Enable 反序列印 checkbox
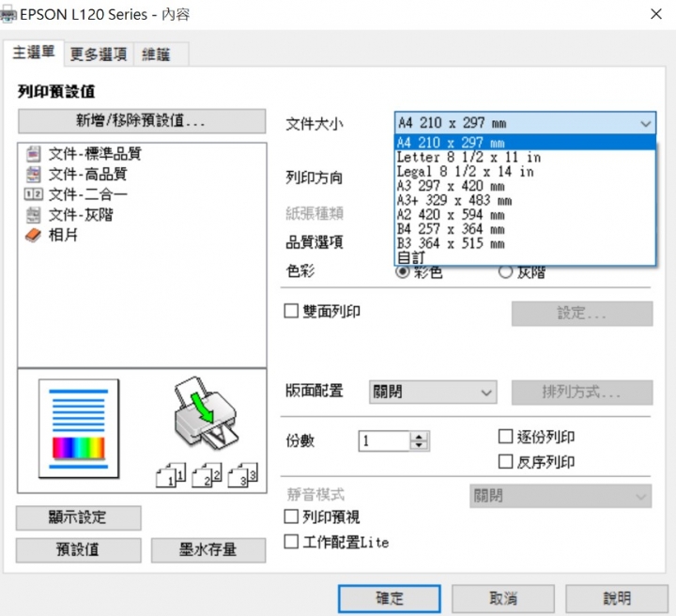This screenshot has height=616, width=676. [x=505, y=462]
